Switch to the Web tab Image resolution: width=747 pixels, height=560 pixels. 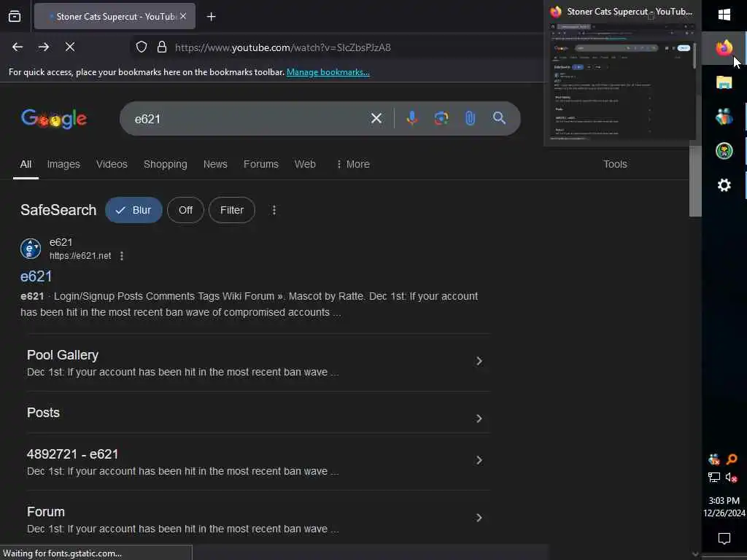coord(305,164)
